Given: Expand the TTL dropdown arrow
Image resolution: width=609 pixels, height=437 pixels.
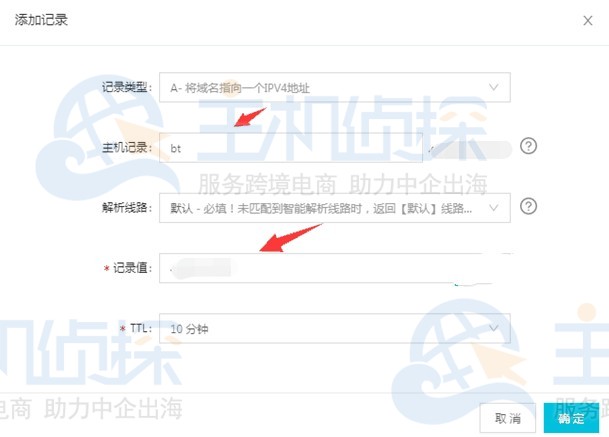Looking at the screenshot, I should 493,328.
